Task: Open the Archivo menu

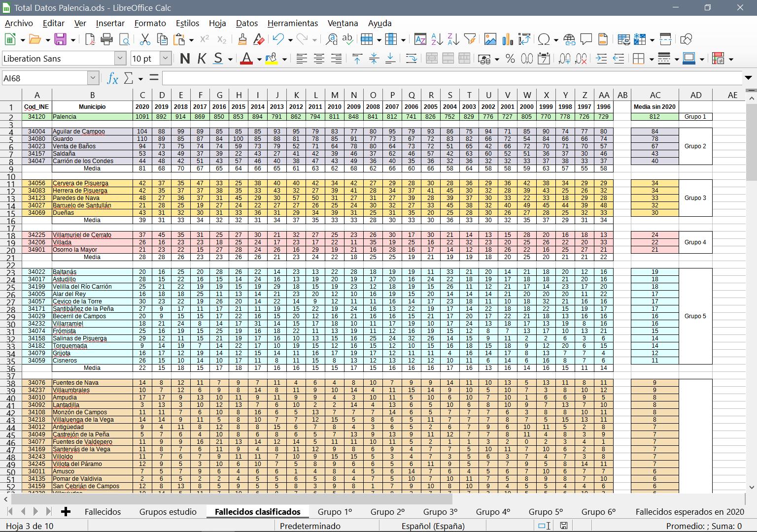Action: click(19, 23)
